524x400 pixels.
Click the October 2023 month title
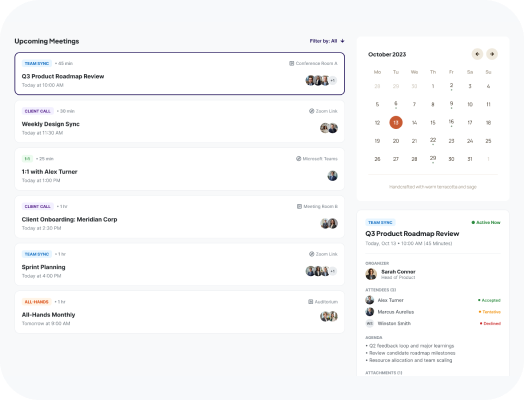[x=387, y=54]
